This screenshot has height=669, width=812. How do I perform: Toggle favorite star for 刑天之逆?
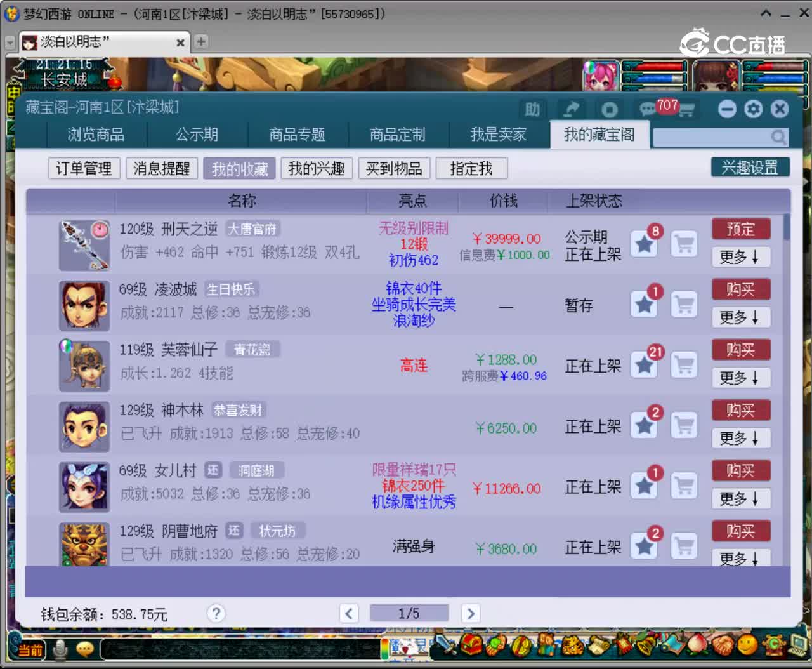coord(644,244)
